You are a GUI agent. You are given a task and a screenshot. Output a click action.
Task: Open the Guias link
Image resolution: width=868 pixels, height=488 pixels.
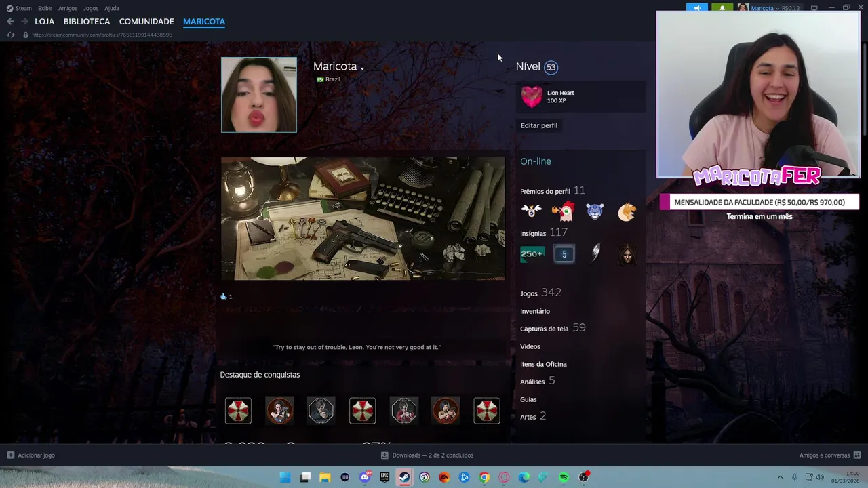click(x=528, y=399)
